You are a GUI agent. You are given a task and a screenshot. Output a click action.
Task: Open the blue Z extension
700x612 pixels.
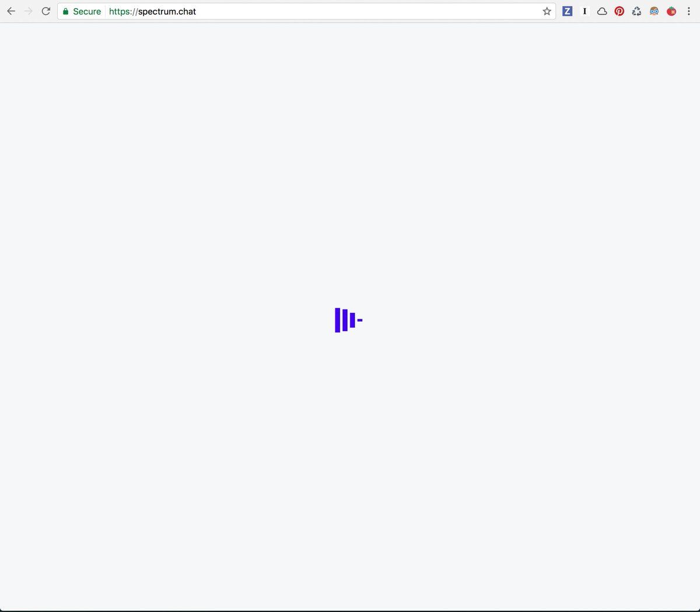pyautogui.click(x=567, y=11)
